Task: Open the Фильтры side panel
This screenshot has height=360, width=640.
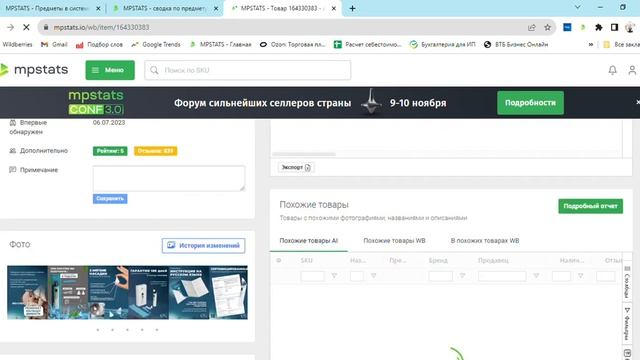Action: coord(627,324)
